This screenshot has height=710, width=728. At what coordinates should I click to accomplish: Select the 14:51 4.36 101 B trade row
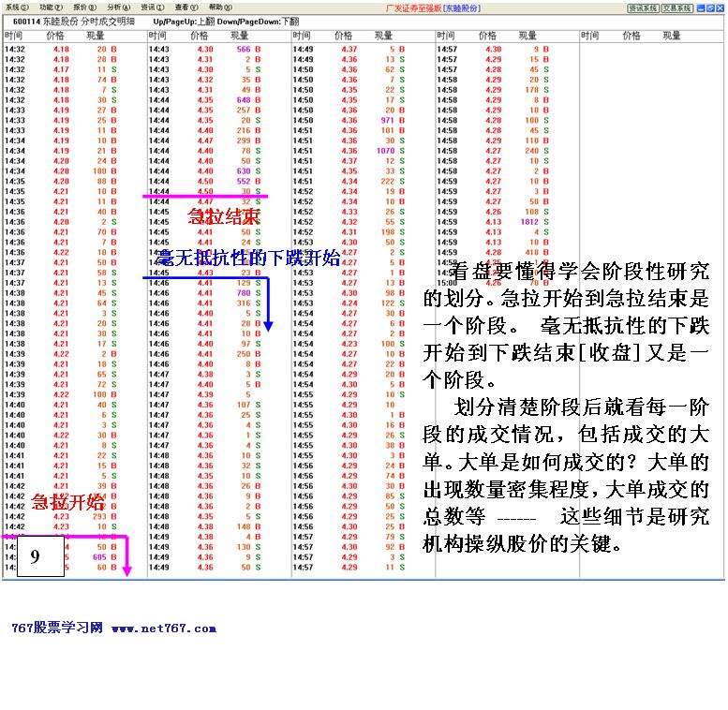349,130
